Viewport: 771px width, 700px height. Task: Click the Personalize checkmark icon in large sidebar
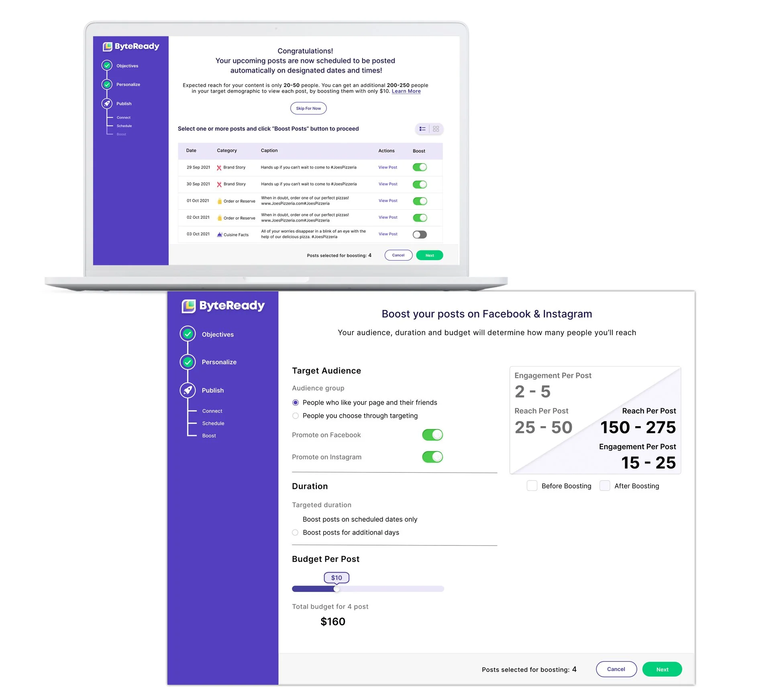click(188, 362)
